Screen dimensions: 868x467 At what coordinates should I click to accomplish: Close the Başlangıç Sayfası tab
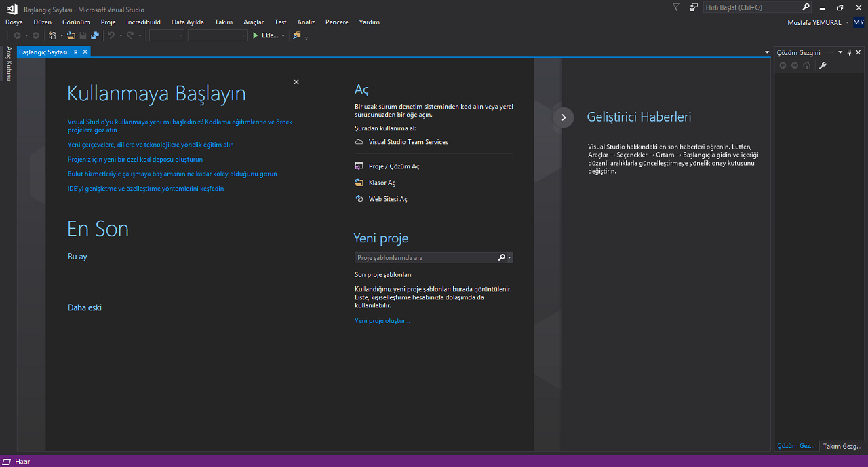[85, 52]
